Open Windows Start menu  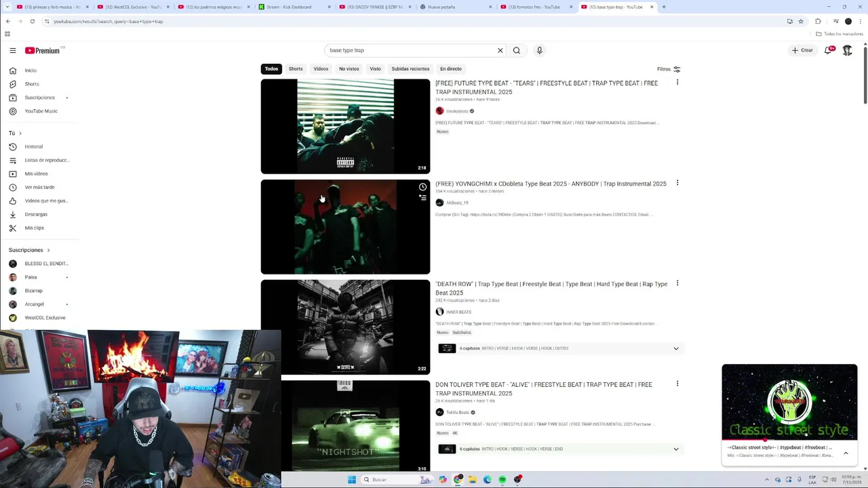tap(352, 480)
